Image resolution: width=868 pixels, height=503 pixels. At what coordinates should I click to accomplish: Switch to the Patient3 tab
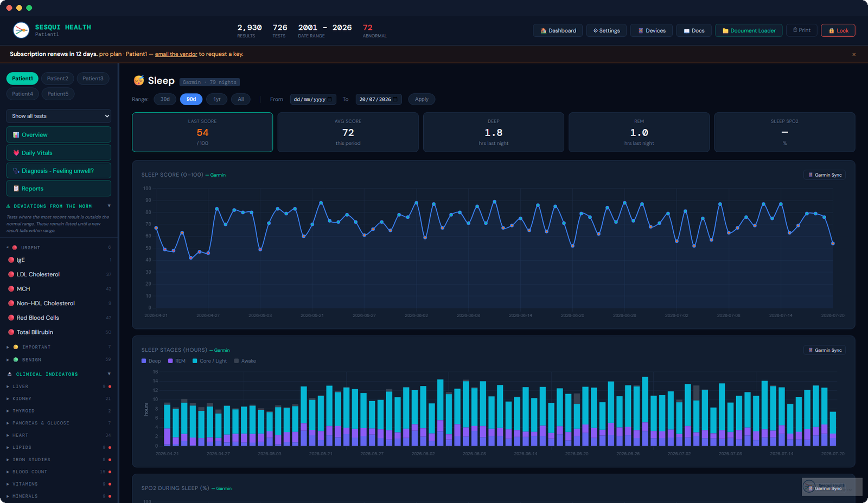[x=93, y=79]
